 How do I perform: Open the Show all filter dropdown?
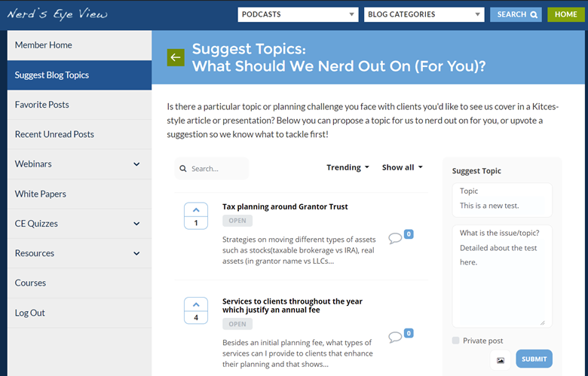coord(403,167)
